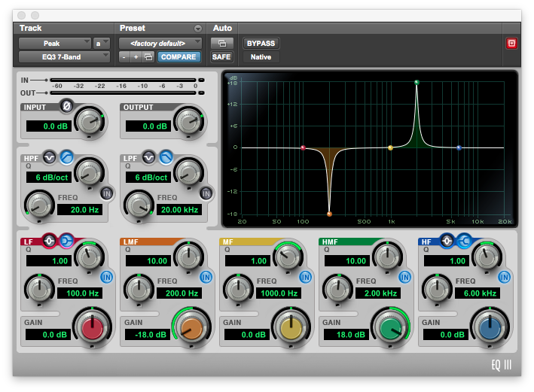Open the Preset section menu arrow
Screen dimensions: 534x392
(x=198, y=29)
